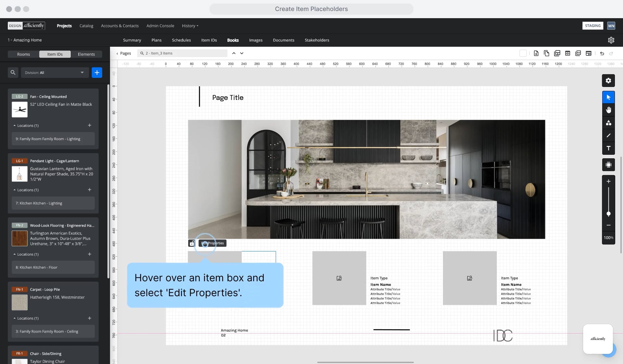The height and width of the screenshot is (364, 623).
Task: Click the Pages back link
Action: click(x=124, y=53)
